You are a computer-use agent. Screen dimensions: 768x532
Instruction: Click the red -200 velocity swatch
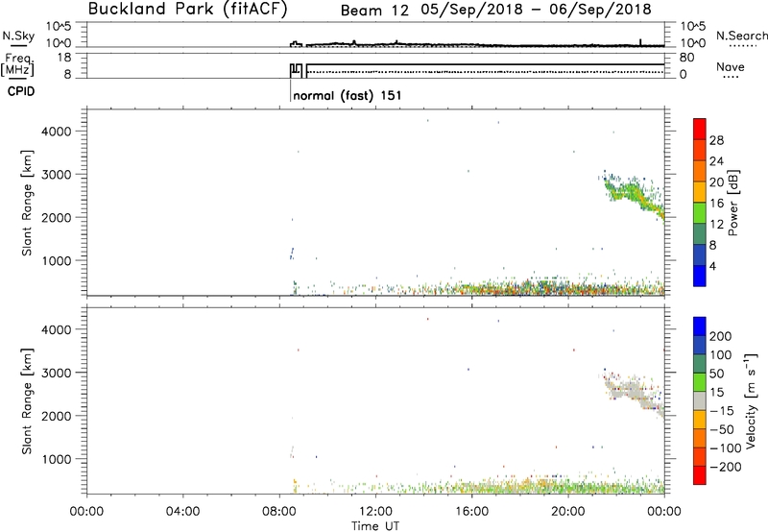coord(700,475)
